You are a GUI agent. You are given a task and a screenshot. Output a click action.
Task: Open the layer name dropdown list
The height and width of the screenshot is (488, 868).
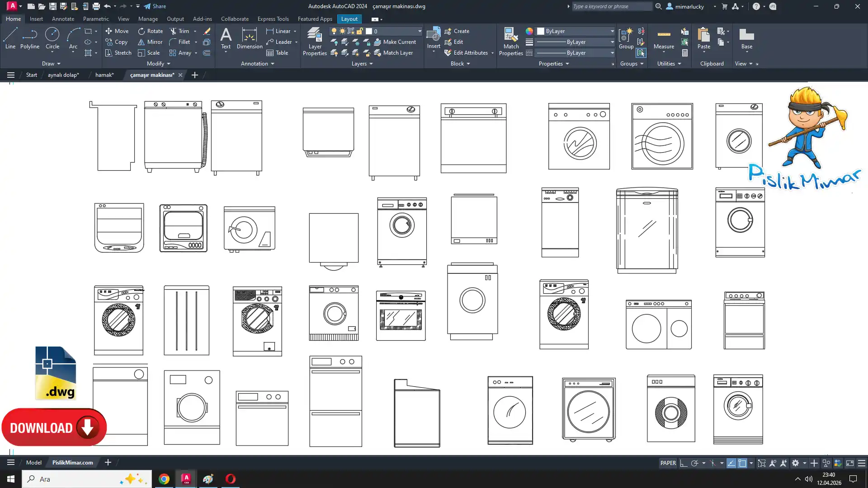click(420, 31)
